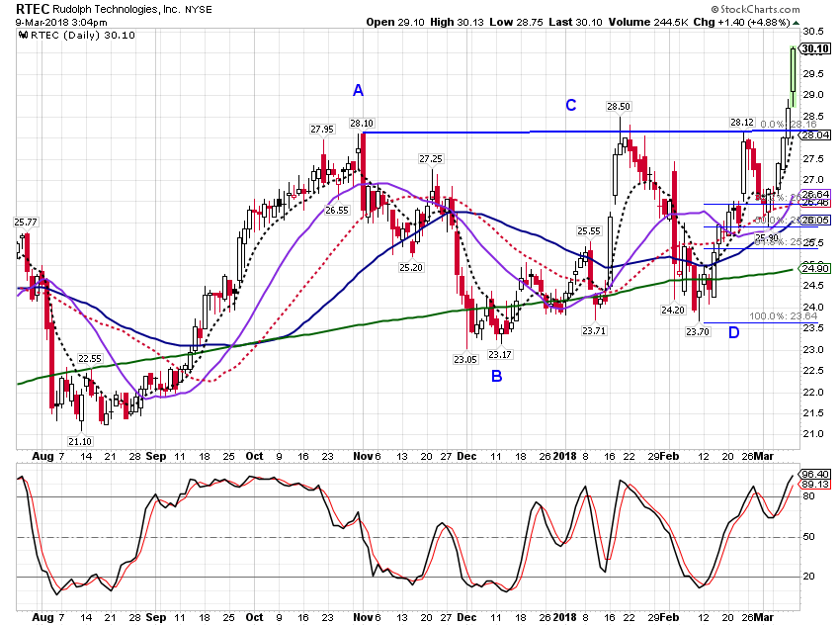Screen dimensions: 840x626
Task: Click the 89.13 red signal value label
Action: [815, 485]
